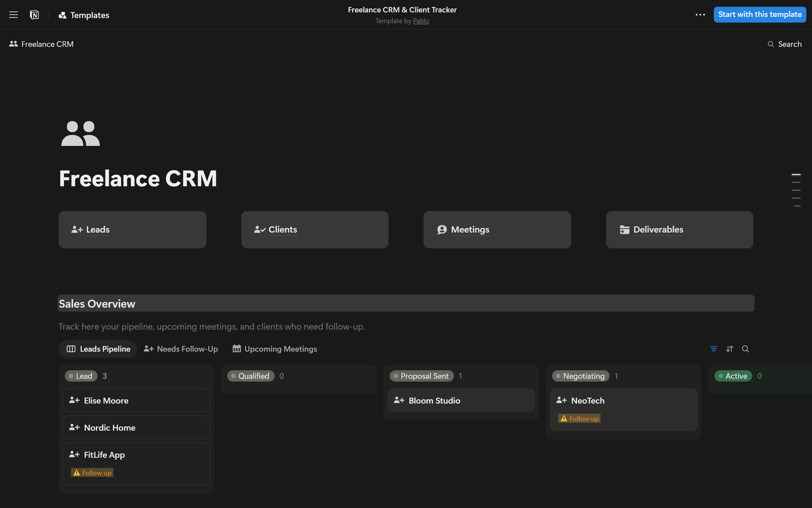Switch to the Upcoming Meetings tab
812x508 pixels.
click(275, 349)
